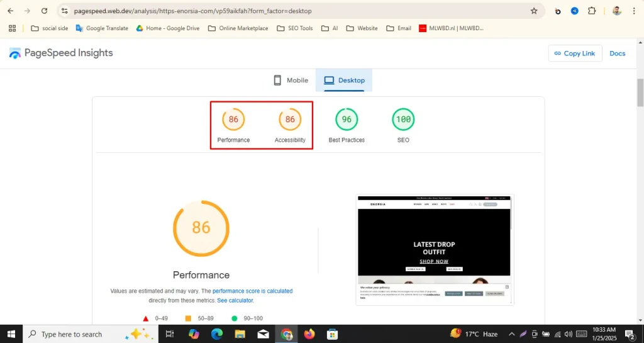Open the Chrome three-dot menu
644x343 pixels.
coord(635,11)
